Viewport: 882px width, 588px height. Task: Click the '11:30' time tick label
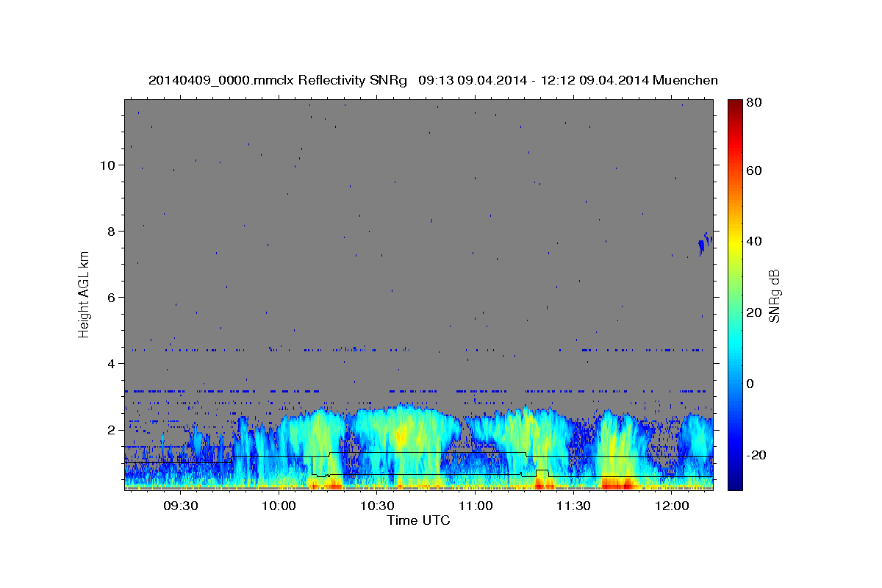pos(573,506)
